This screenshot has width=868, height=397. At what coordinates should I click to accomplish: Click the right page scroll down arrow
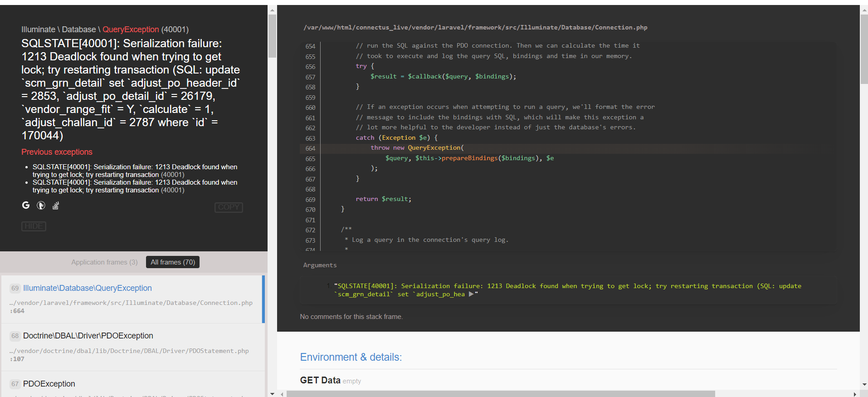pyautogui.click(x=864, y=384)
